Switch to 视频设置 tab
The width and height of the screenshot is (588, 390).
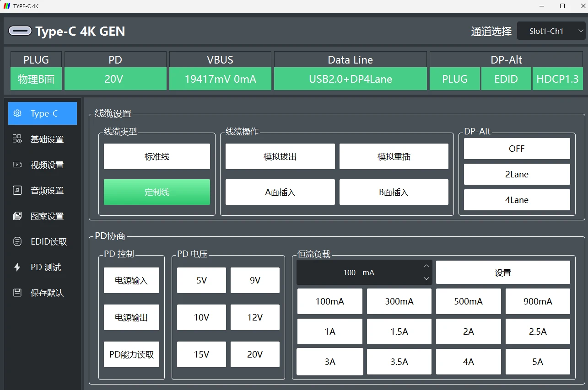(x=43, y=165)
